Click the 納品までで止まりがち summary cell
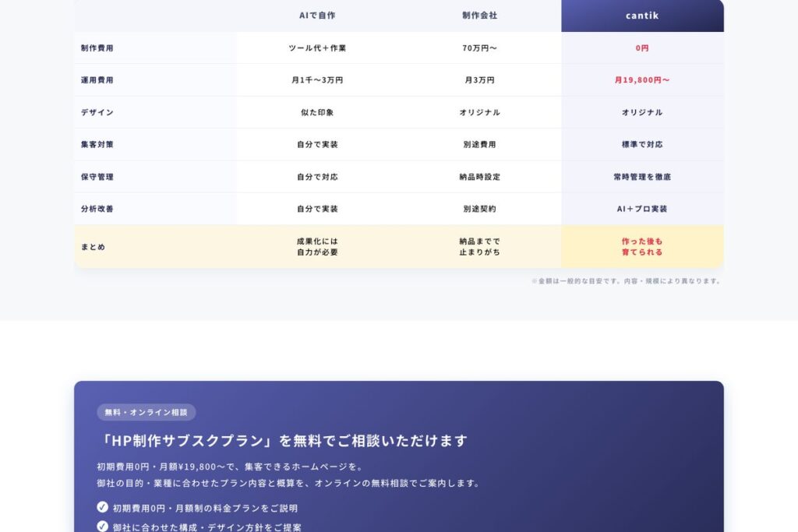798x532 pixels. 479,247
